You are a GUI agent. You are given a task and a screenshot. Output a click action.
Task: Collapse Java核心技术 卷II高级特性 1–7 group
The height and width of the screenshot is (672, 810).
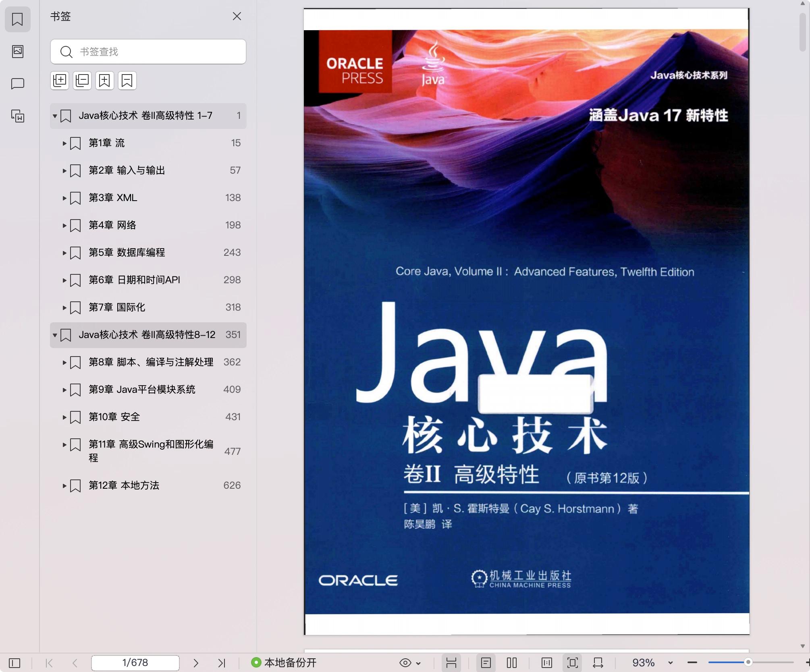[x=55, y=116]
